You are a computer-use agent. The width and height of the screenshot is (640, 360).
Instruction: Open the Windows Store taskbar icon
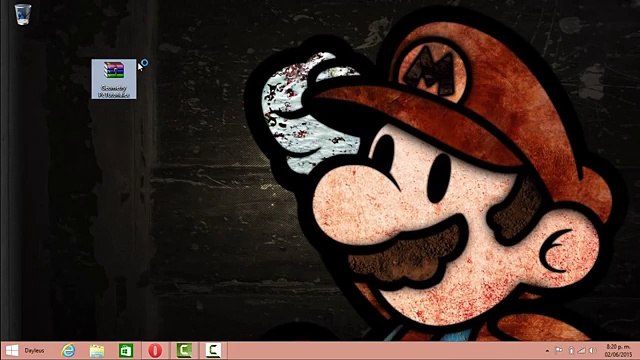click(126, 351)
